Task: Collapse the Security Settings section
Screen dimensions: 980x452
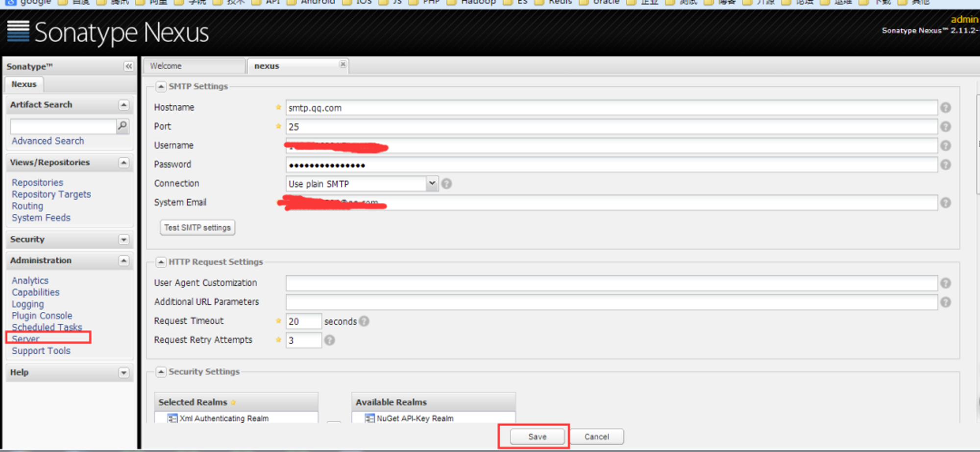Action: point(161,372)
